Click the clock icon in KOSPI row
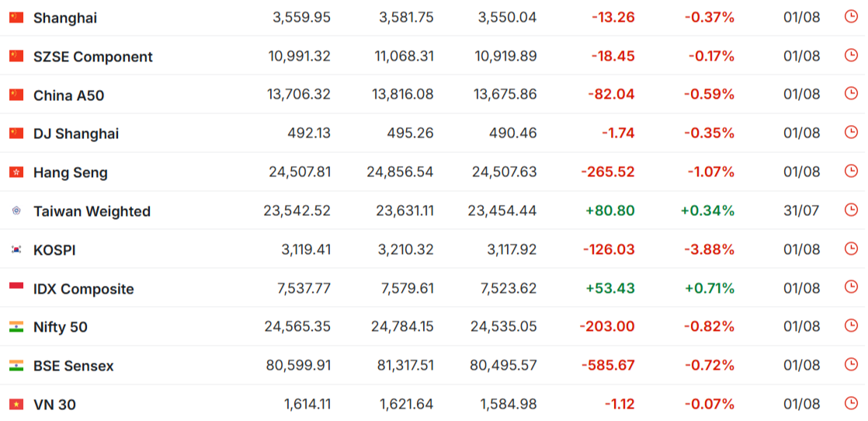The image size is (868, 421). 851,248
